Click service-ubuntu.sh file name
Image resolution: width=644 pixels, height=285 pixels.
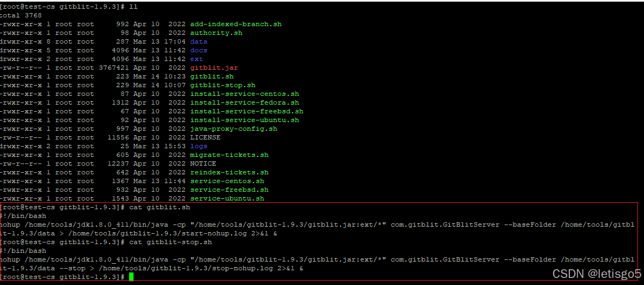pyautogui.click(x=227, y=198)
